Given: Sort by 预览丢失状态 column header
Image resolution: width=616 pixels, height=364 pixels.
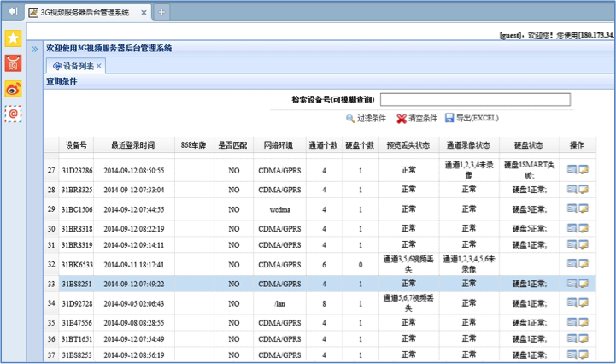Looking at the screenshot, I should tap(408, 145).
